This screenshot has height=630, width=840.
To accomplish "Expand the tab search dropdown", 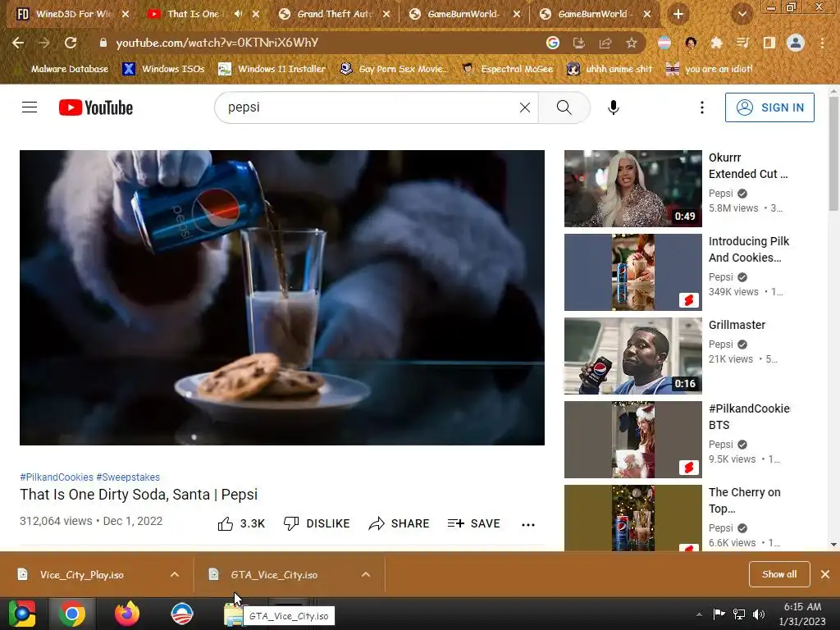I will [x=742, y=14].
